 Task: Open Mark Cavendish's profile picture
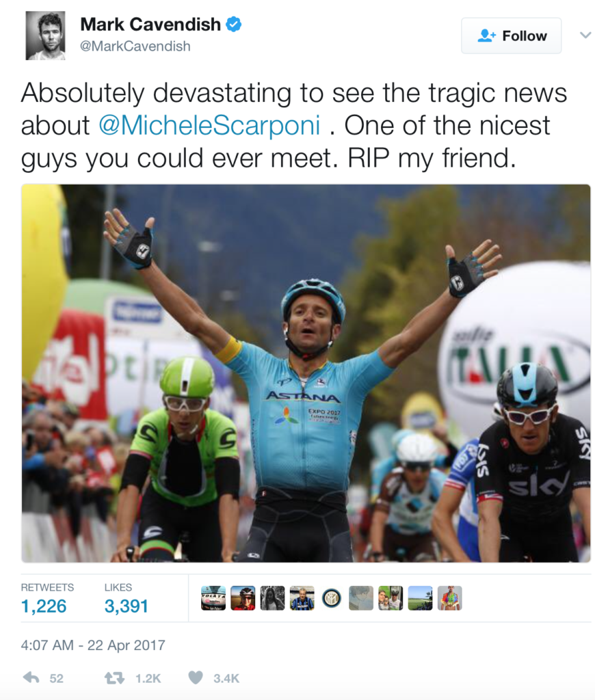coord(46,36)
